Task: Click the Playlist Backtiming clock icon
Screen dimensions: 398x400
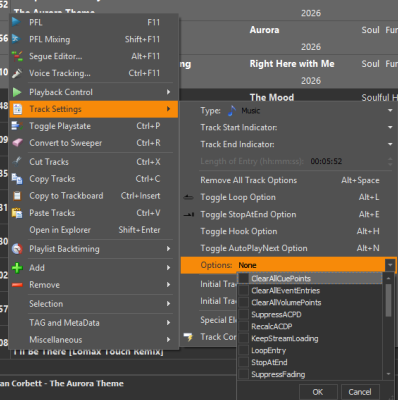Action: [x=17, y=249]
